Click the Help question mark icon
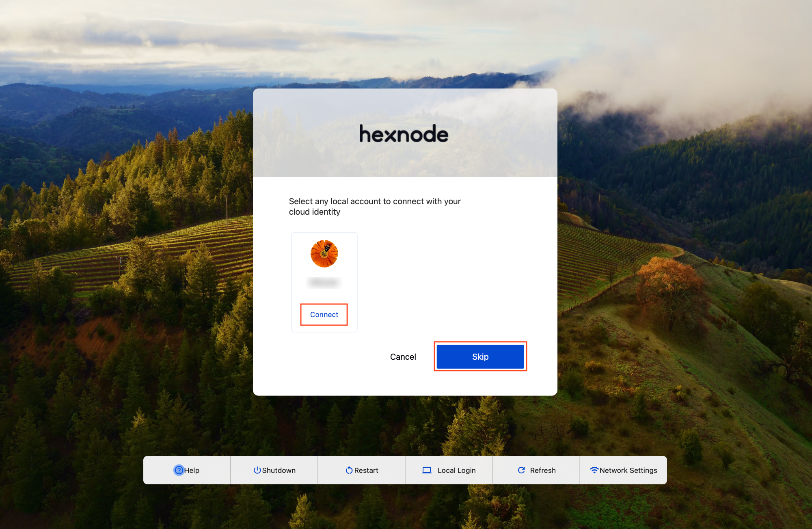 179,470
